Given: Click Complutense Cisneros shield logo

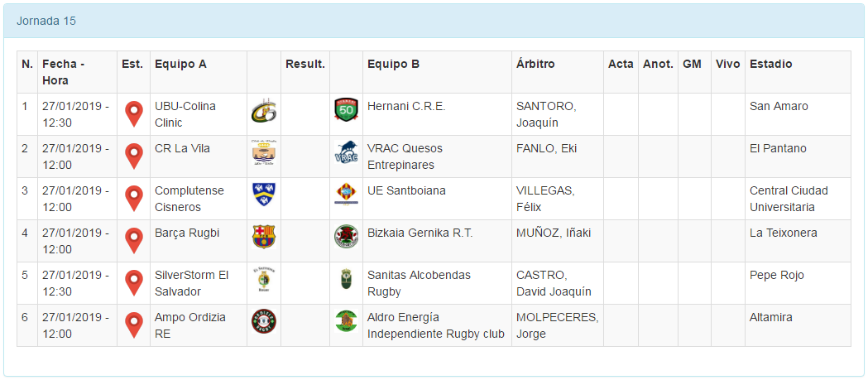Looking at the screenshot, I should (x=263, y=195).
